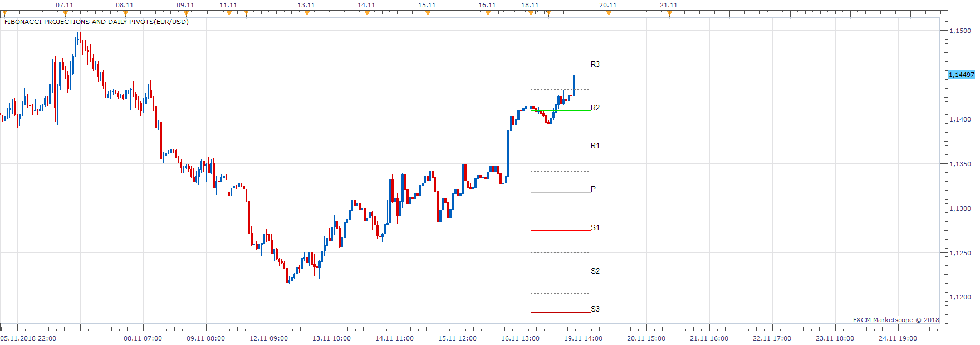Screen dimensions: 980x345
Task: Click the S1 support label
Action: [595, 228]
